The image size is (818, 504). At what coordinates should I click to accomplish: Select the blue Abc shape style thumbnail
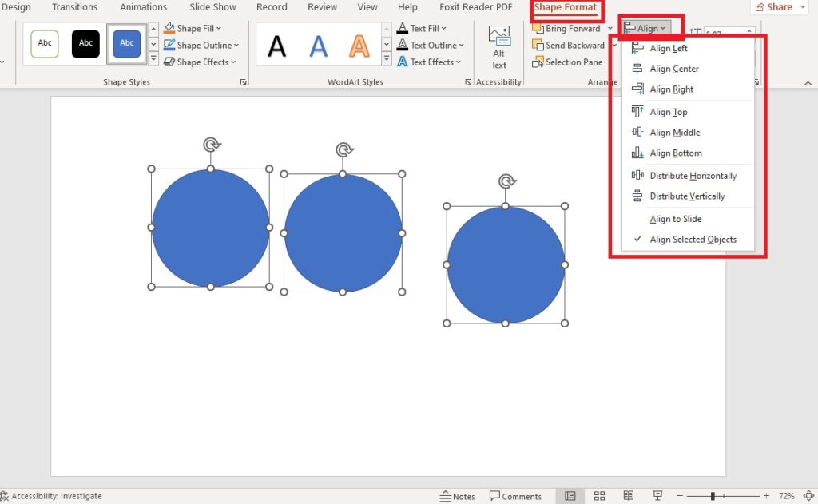tap(125, 43)
